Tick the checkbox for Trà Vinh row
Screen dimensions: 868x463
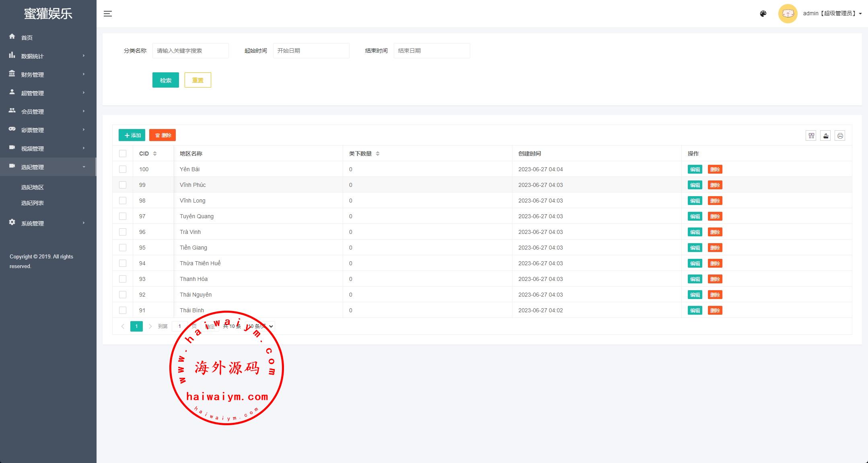point(123,232)
